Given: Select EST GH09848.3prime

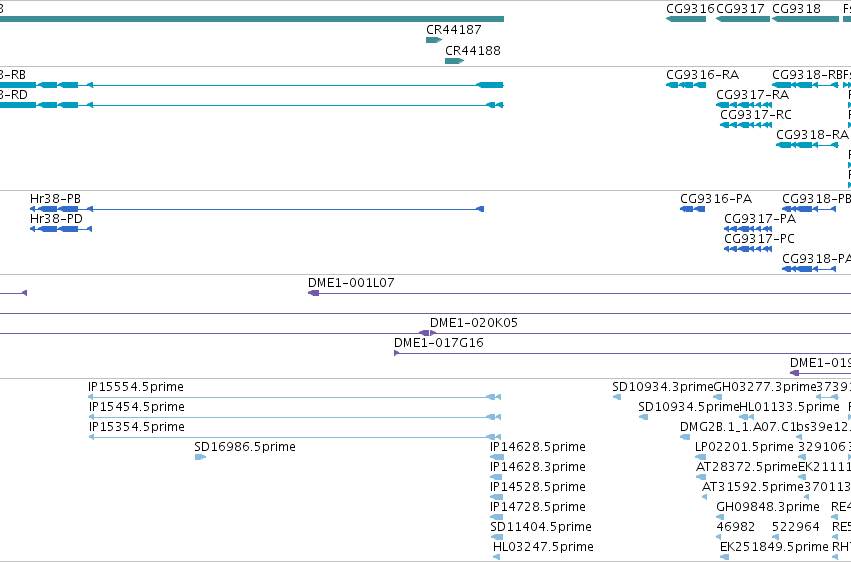Looking at the screenshot, I should [x=719, y=517].
